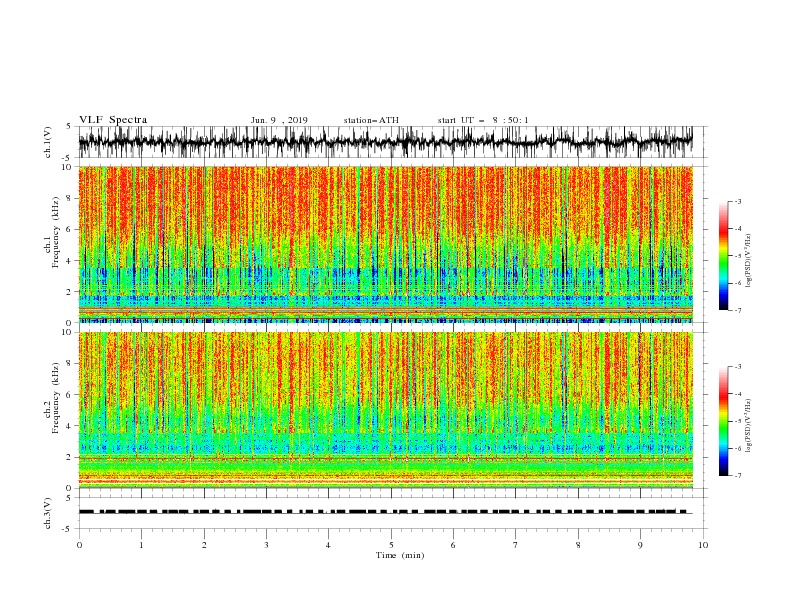792x612 pixels.
Task: Click the ch.1 voltage waveform plot
Action: 385,142
